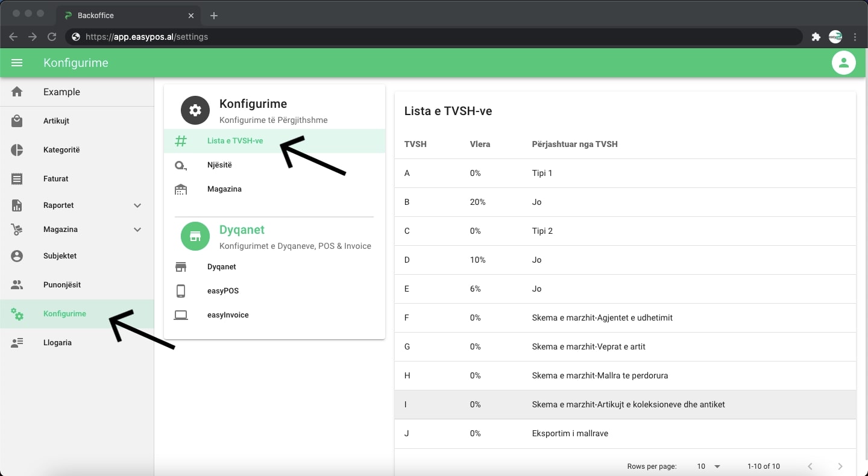Open a new browser tab
The image size is (868, 476).
(214, 16)
